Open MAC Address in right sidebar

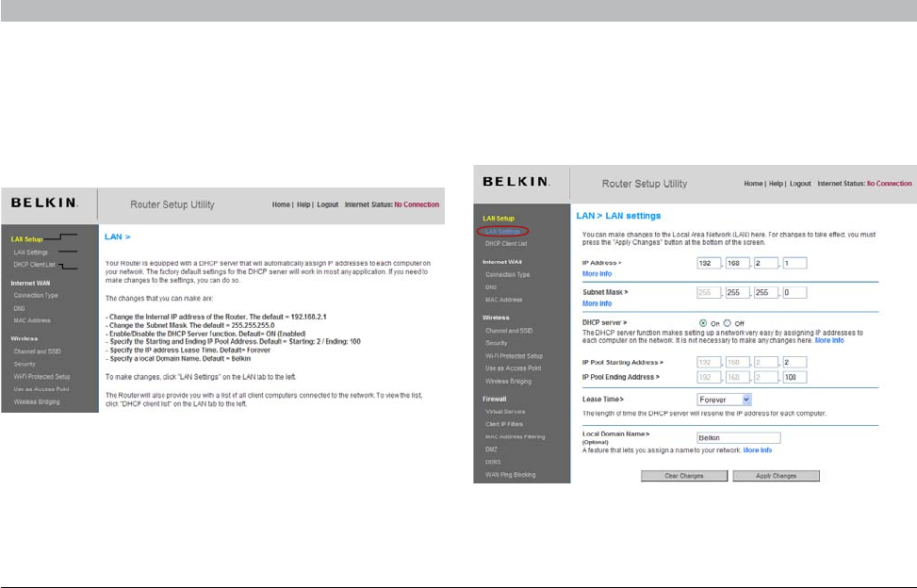pos(503,300)
